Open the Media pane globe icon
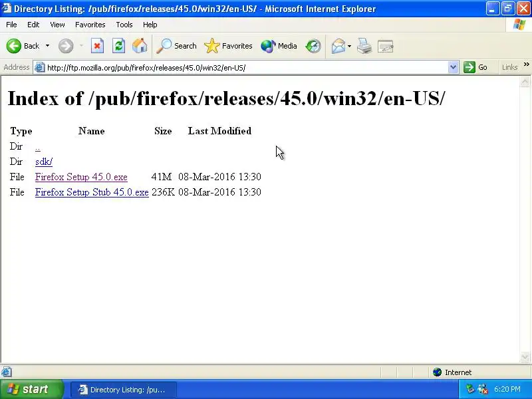 [279, 46]
